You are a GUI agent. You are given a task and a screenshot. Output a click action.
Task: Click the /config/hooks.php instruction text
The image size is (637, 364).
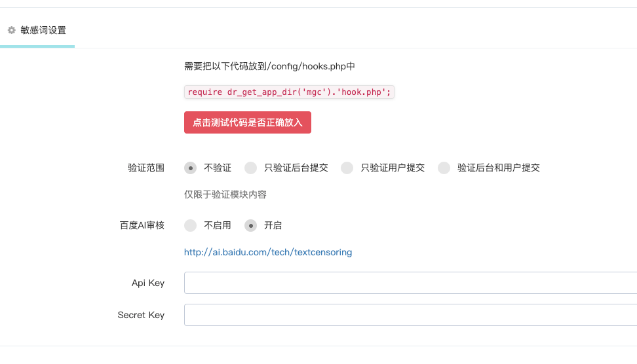269,66
